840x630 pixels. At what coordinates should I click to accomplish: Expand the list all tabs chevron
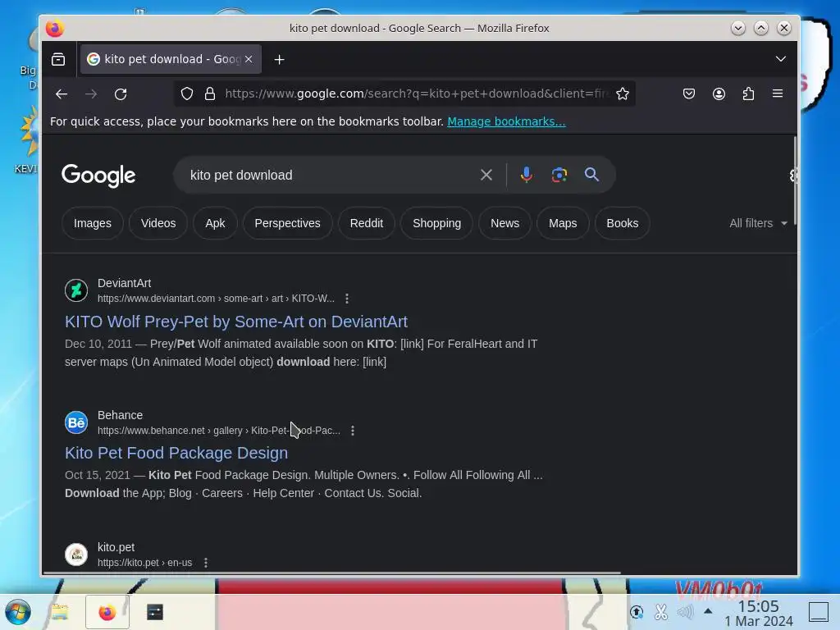pos(781,59)
